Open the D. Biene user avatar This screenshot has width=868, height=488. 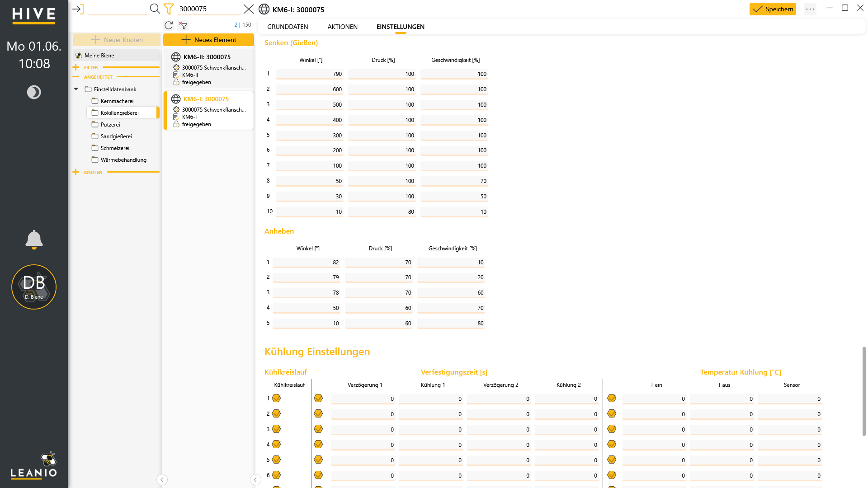point(34,287)
